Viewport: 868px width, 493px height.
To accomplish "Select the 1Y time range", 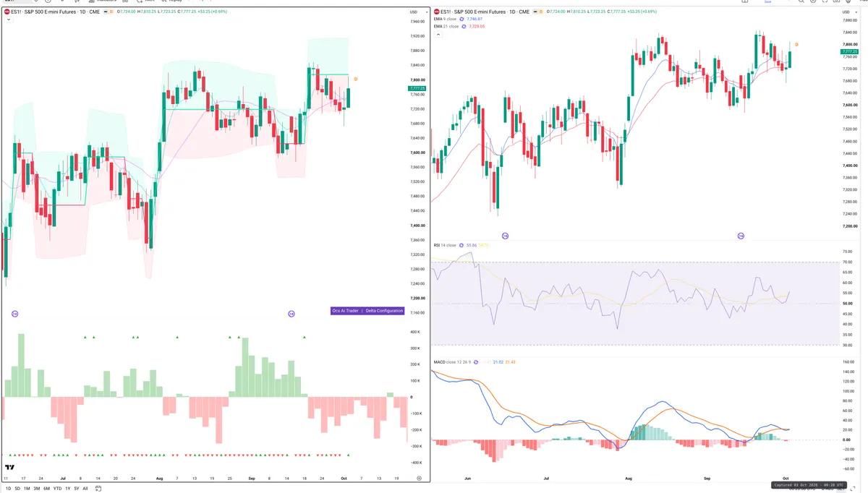I will tap(68, 489).
